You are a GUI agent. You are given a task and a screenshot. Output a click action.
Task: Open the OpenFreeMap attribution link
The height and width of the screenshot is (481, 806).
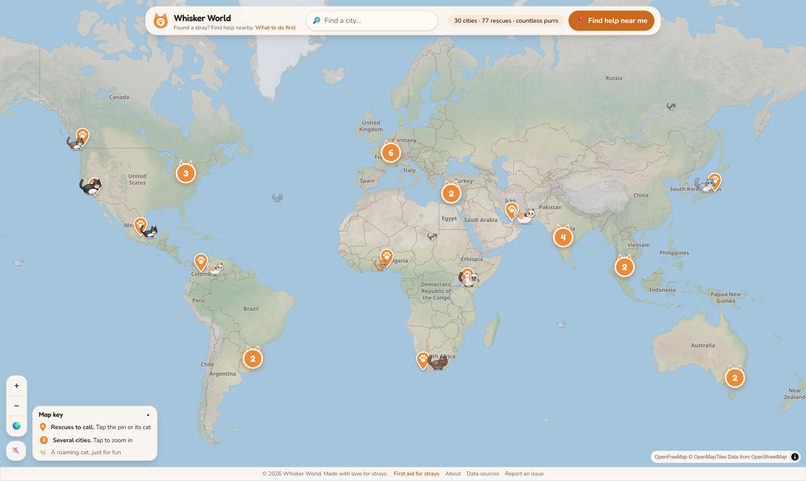click(x=671, y=456)
